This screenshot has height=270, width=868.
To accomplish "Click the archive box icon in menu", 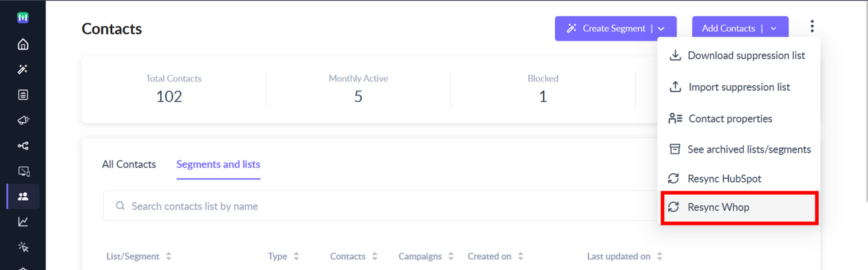I will 675,149.
